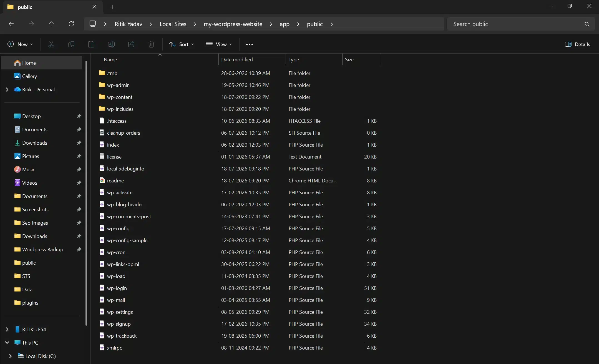The height and width of the screenshot is (364, 599).
Task: Expand RITIK's F54 device node
Action: pos(7,329)
